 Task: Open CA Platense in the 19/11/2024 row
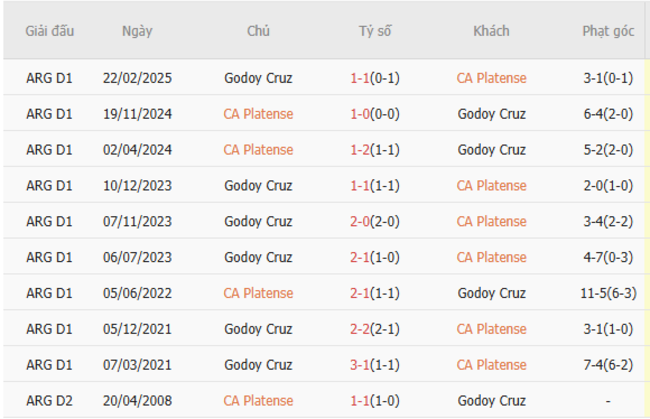(258, 114)
